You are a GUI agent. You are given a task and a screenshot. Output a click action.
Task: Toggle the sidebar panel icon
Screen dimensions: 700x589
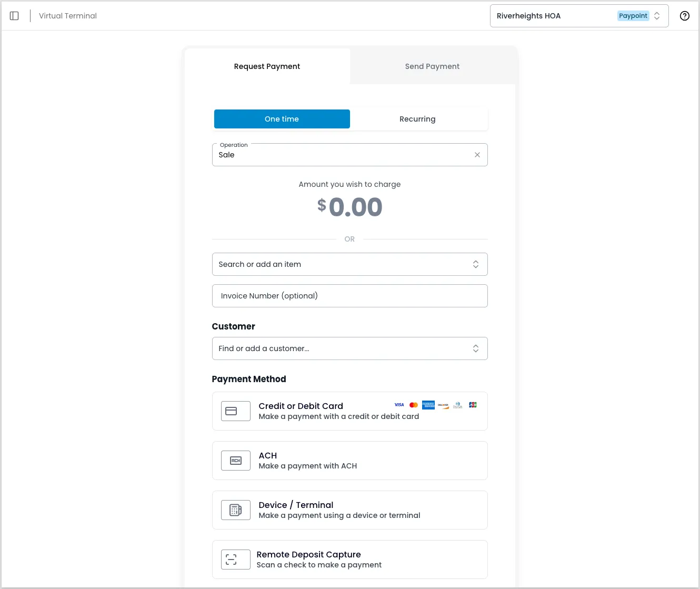pos(15,16)
